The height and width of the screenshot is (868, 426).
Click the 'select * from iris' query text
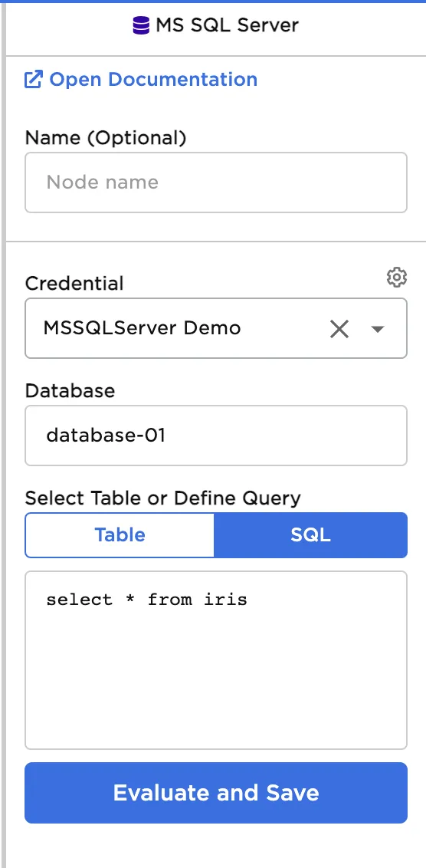click(x=146, y=600)
